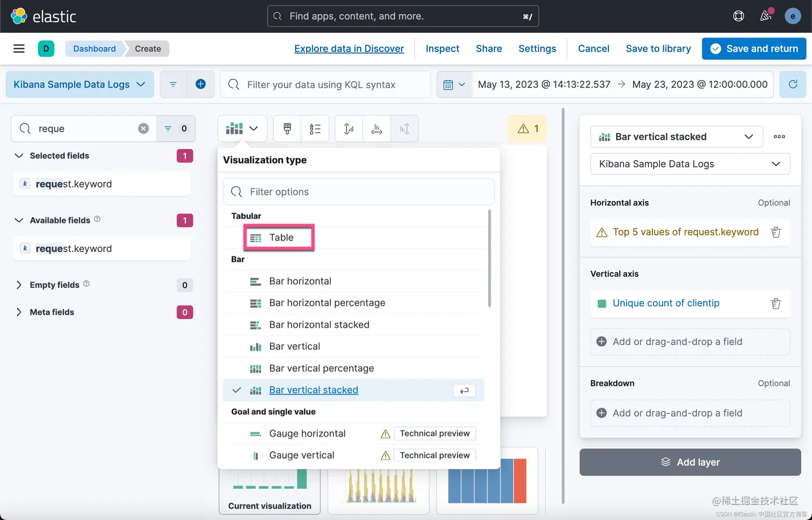Open the saved filter menu icon
Screen dimensions: 812x520
pos(173,84)
